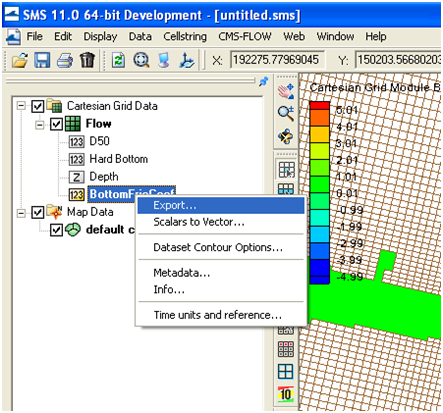The height and width of the screenshot is (413, 443).
Task: Click the Map Data folder icon
Action: tap(54, 212)
